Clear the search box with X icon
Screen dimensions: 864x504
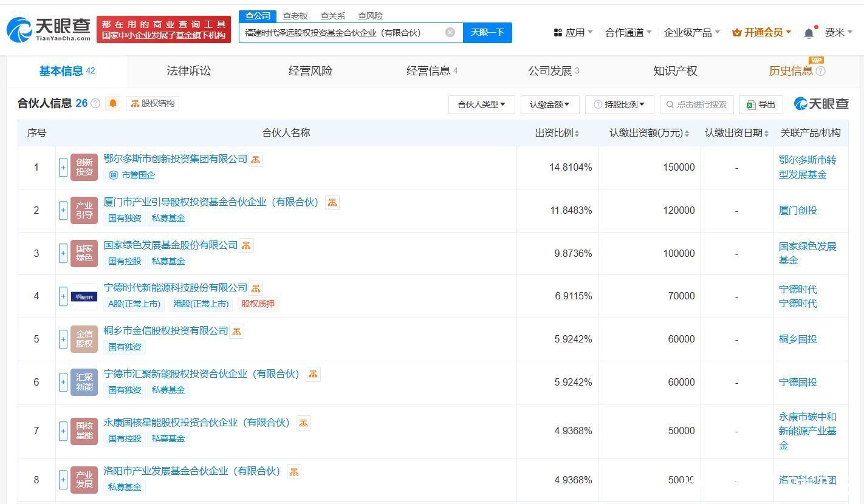(x=450, y=32)
